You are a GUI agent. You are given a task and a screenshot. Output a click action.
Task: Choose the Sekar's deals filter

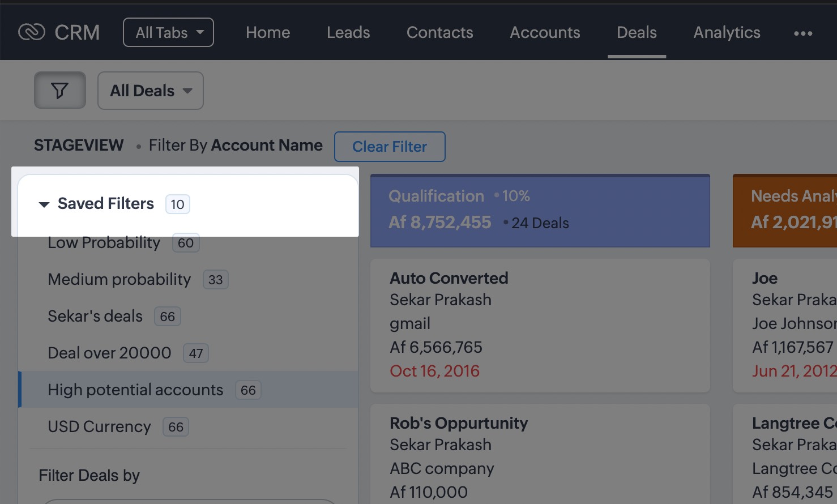95,317
